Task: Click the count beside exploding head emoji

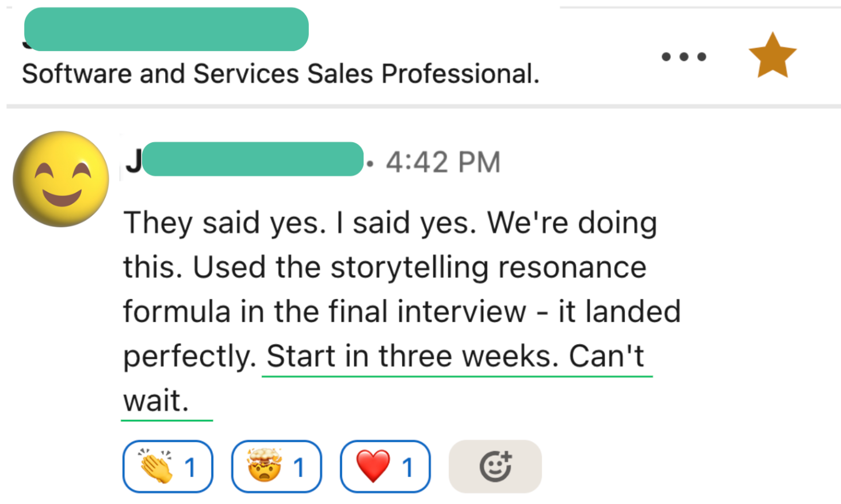Action: 299,468
